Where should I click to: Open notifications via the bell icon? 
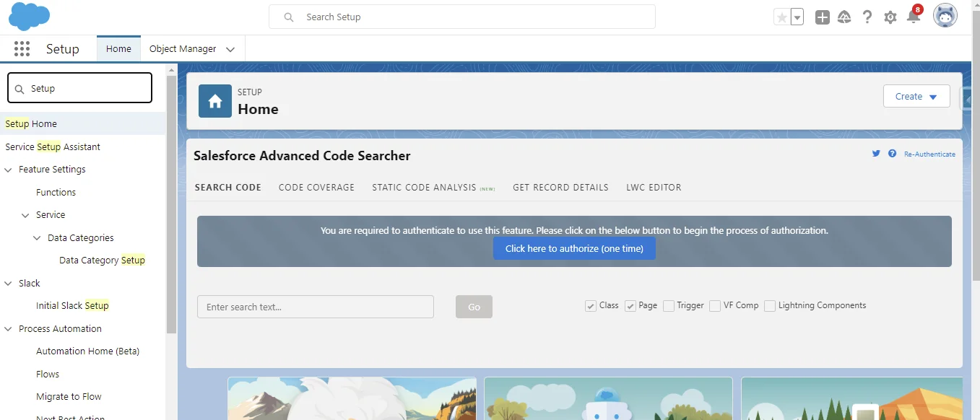(x=913, y=17)
